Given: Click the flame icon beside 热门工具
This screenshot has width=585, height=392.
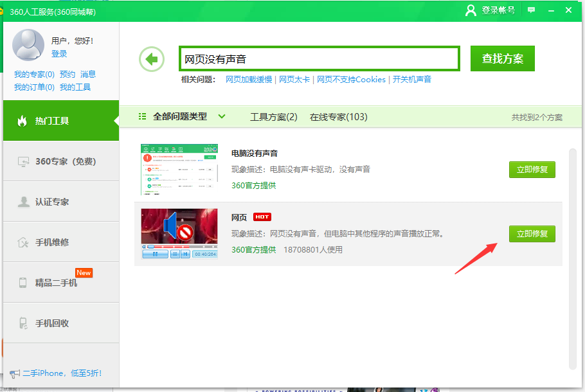Looking at the screenshot, I should click(x=22, y=121).
